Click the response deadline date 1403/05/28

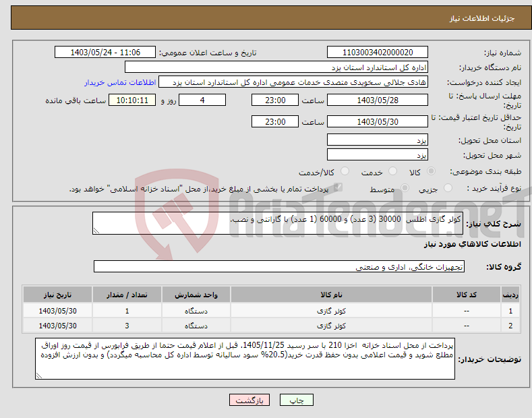(x=378, y=100)
